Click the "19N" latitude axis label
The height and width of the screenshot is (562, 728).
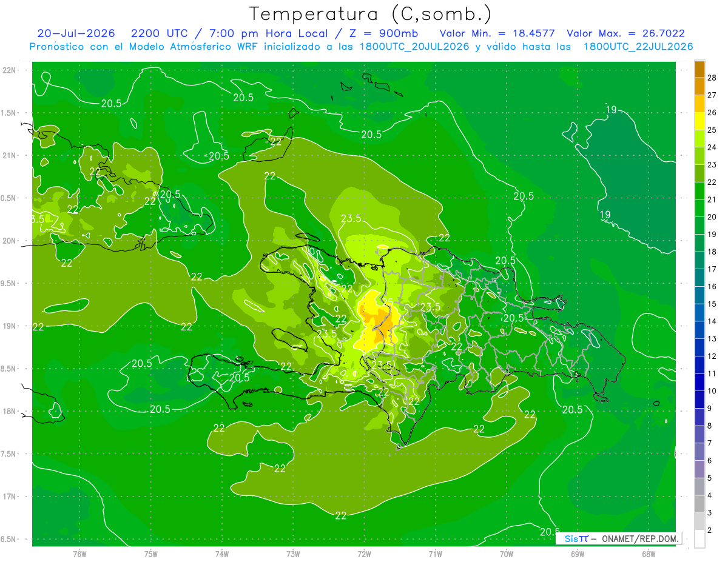pyautogui.click(x=10, y=326)
